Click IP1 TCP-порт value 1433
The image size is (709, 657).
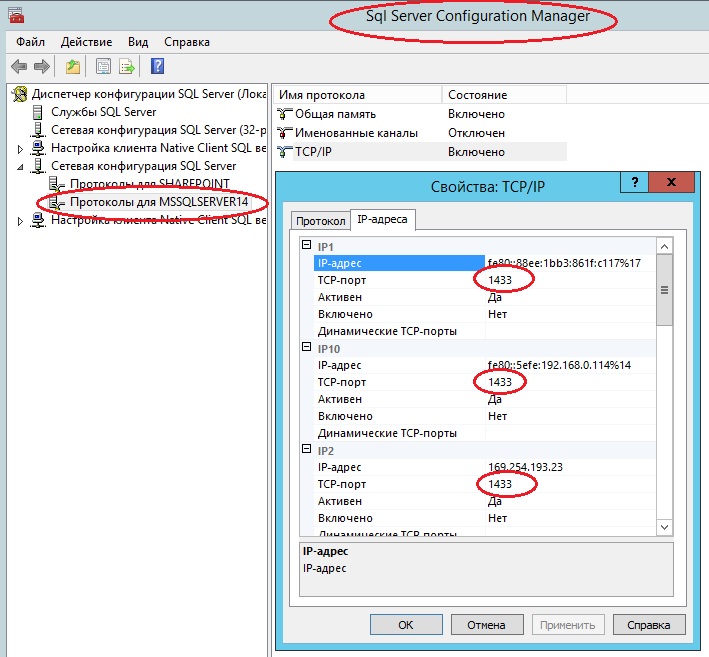coord(500,280)
